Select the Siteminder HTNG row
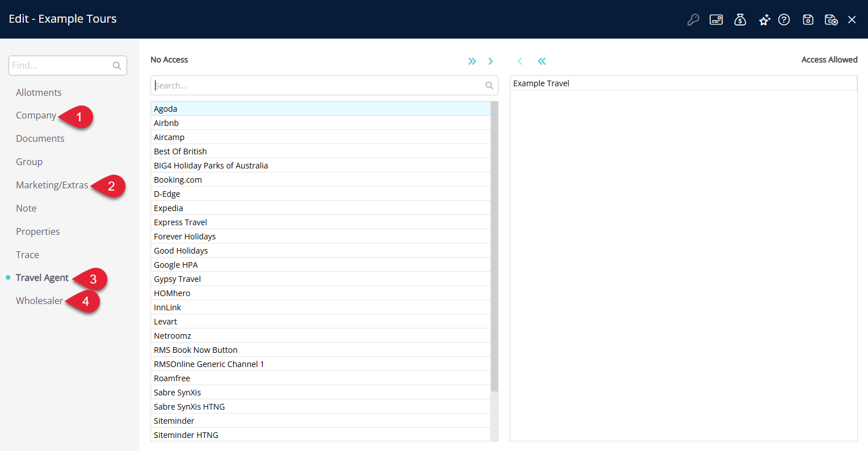 pyautogui.click(x=321, y=435)
